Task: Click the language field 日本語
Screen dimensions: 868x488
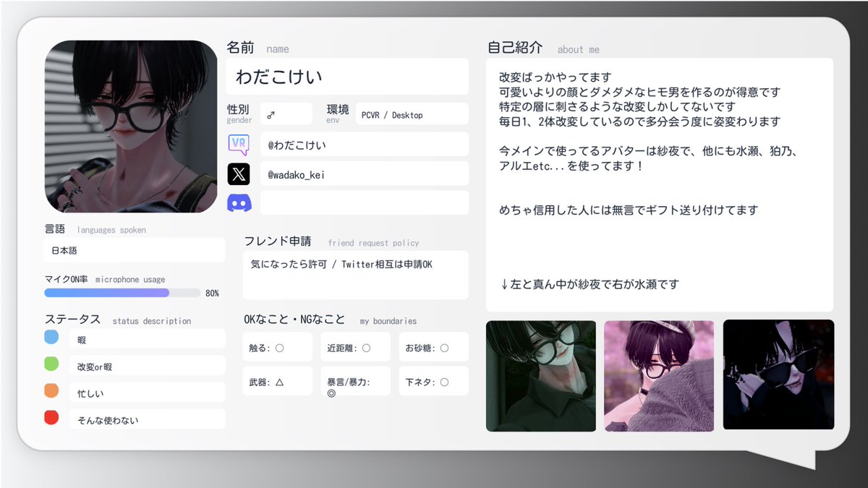Action: point(134,250)
